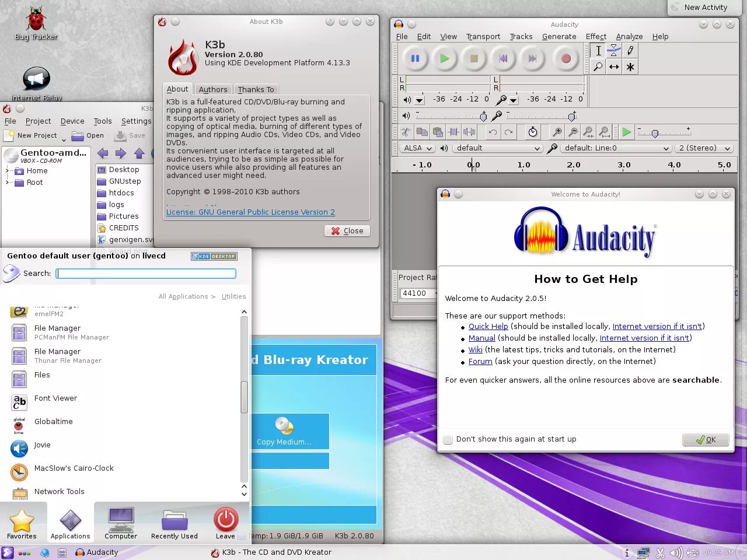
Task: Skip to Start in Audacity transport
Action: coord(503,58)
